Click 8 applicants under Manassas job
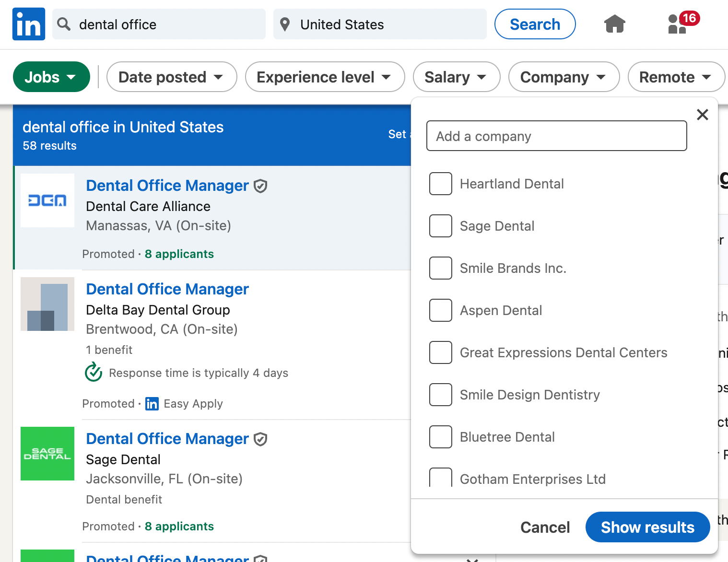The height and width of the screenshot is (562, 728). pos(179,254)
